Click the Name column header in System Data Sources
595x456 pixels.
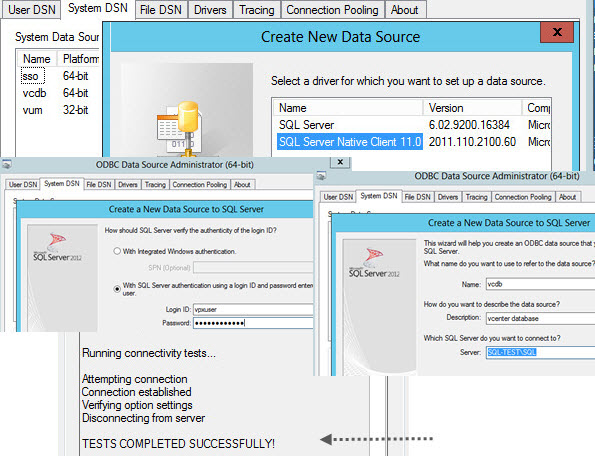click(37, 59)
